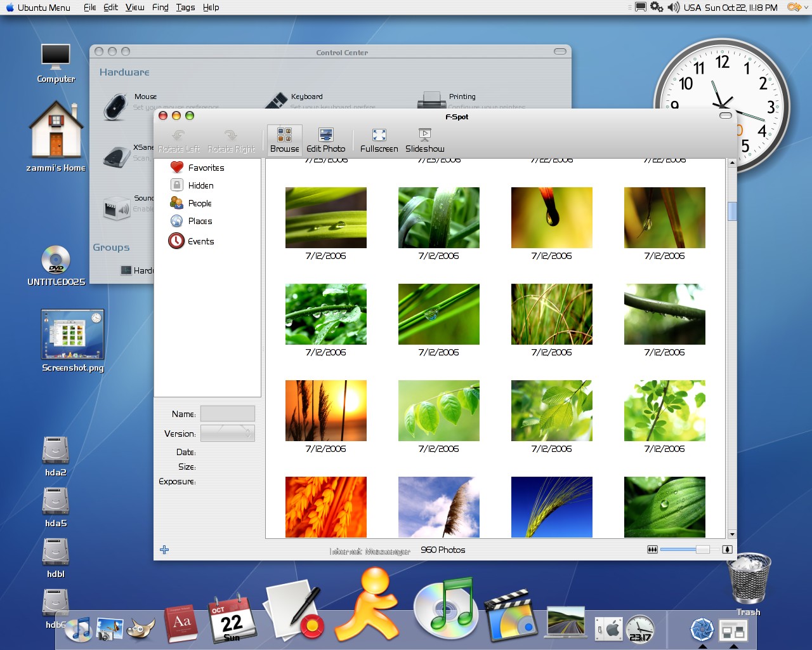Image resolution: width=812 pixels, height=650 pixels.
Task: Open the Dictionary app in the dock
Action: 182,623
